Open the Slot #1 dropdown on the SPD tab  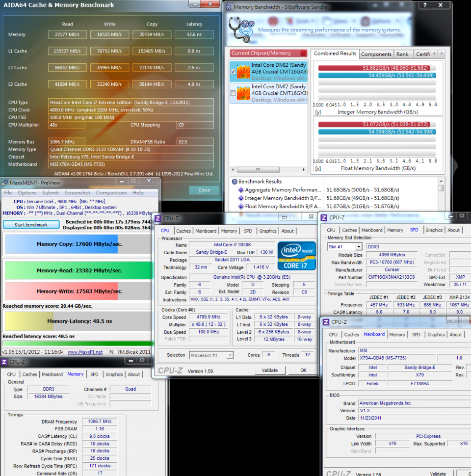[x=359, y=247]
